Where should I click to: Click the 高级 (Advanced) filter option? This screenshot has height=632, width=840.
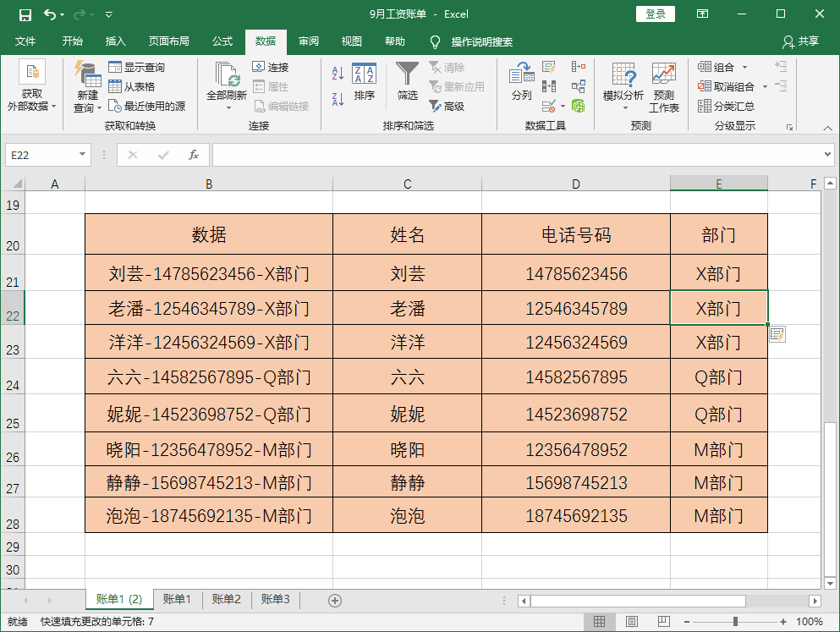(x=447, y=105)
